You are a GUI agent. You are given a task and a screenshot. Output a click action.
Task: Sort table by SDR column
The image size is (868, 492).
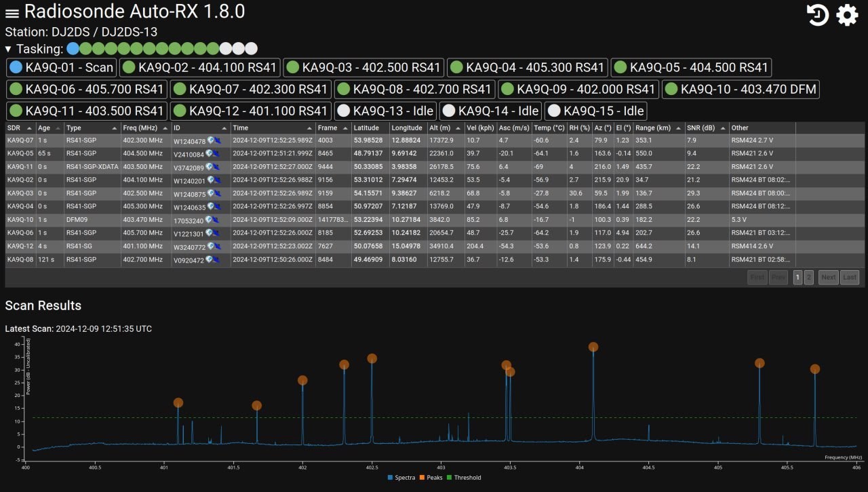point(20,128)
